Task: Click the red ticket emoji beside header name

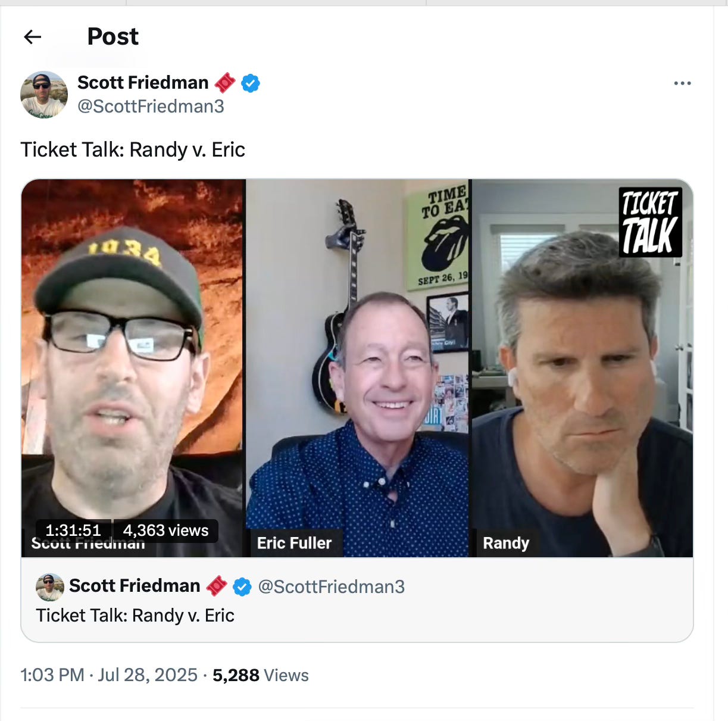Action: (225, 83)
